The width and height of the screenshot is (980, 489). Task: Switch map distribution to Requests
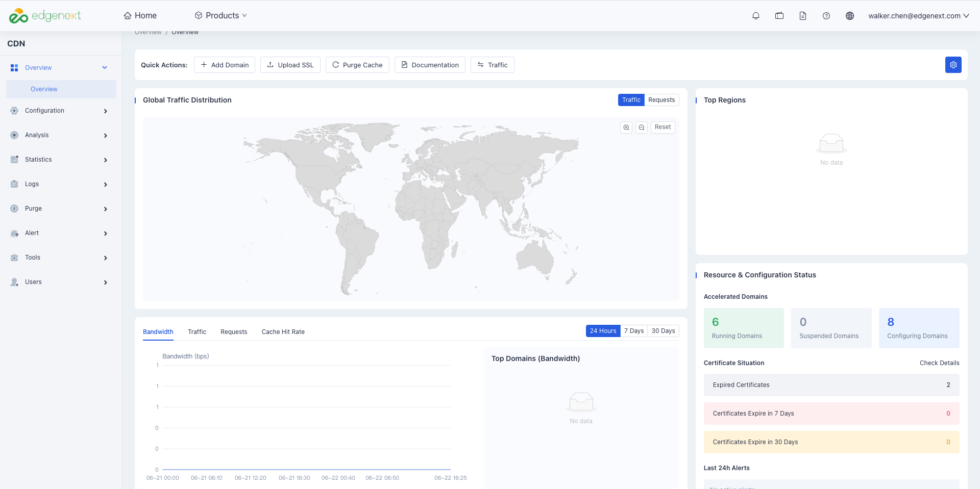661,100
